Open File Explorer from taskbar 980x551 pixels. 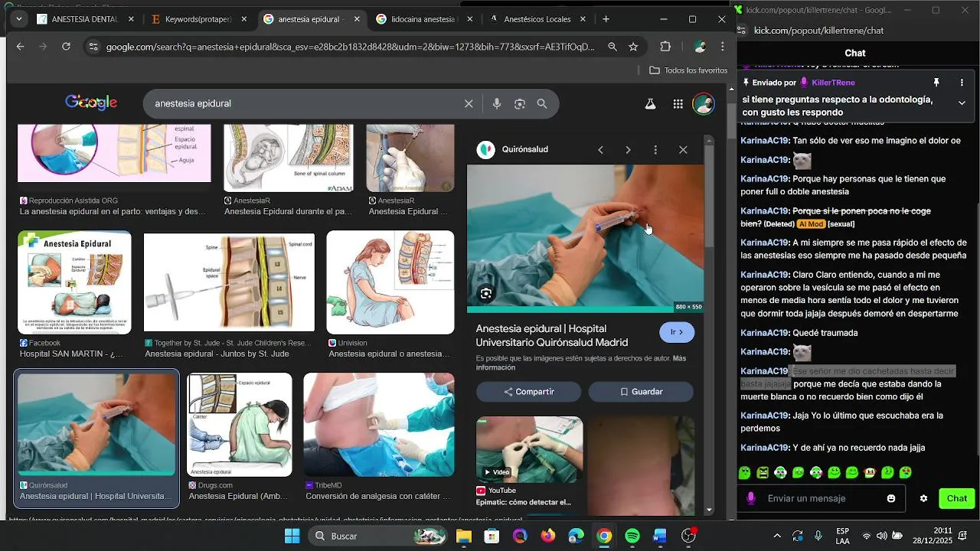[463, 536]
